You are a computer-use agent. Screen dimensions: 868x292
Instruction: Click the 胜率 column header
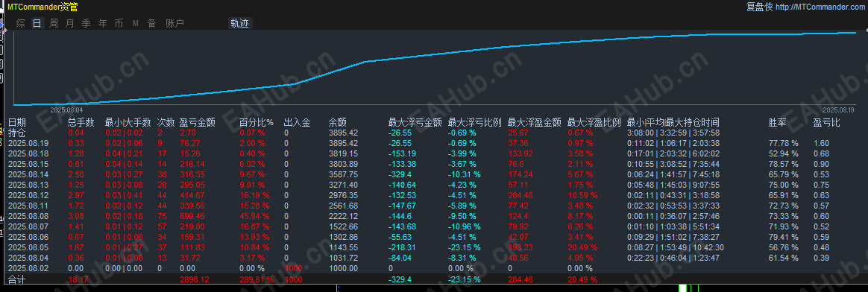coord(778,122)
